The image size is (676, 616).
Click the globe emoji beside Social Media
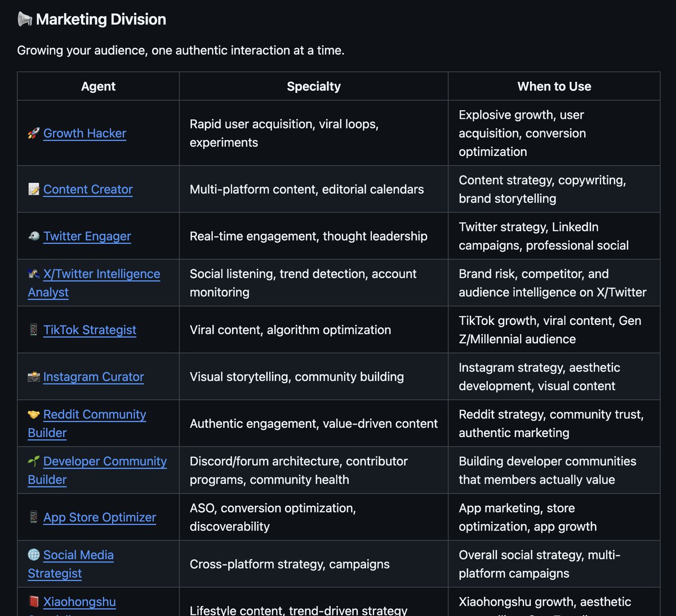tap(34, 555)
